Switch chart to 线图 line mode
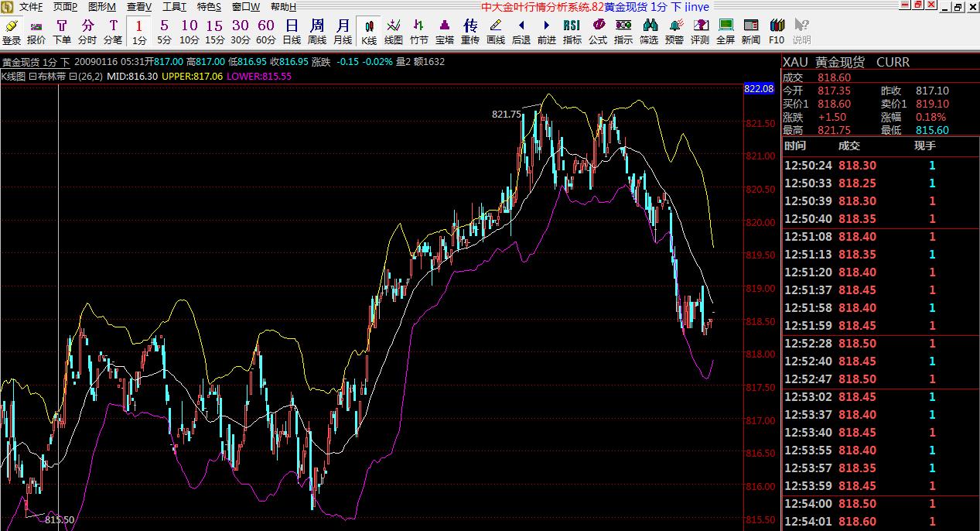Screen dimensions: 980x531 coord(394,32)
